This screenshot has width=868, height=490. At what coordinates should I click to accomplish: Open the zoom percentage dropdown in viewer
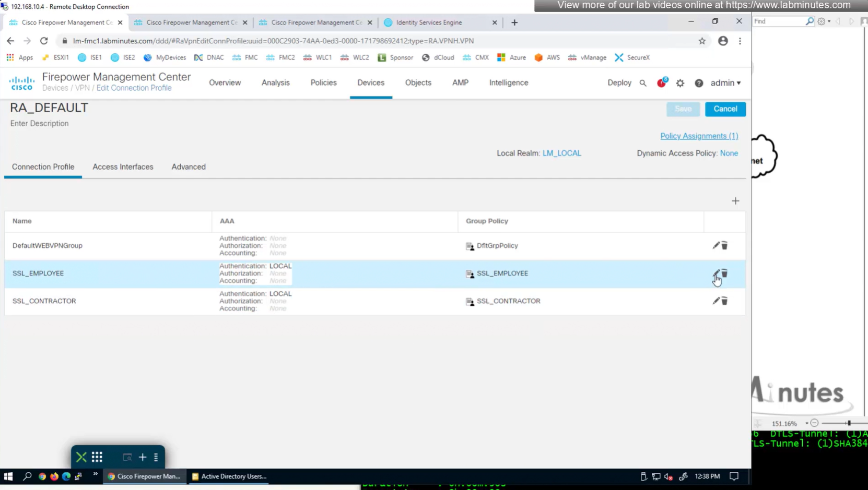(806, 423)
